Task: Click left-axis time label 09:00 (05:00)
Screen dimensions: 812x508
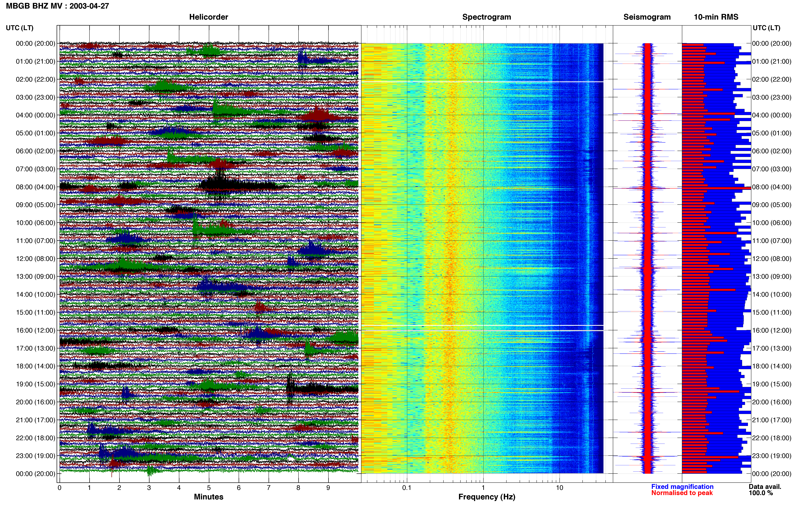Action: pos(36,205)
